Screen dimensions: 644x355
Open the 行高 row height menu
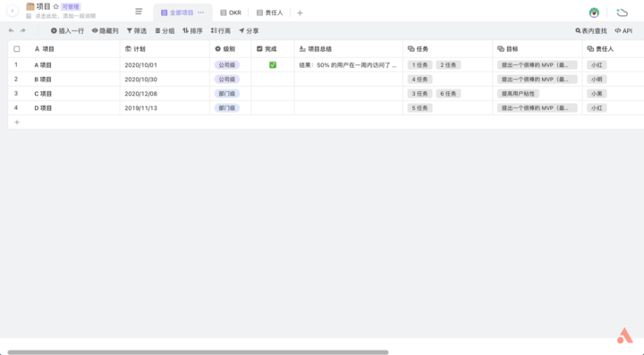[x=221, y=30]
